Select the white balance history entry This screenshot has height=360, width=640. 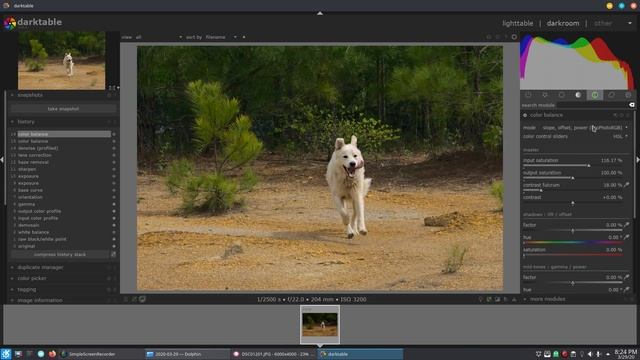point(33,232)
